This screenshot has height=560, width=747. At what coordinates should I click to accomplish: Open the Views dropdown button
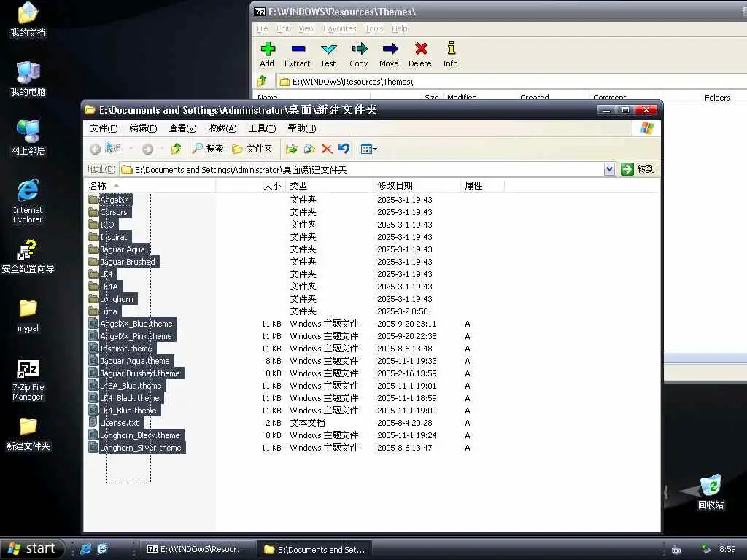coord(368,149)
